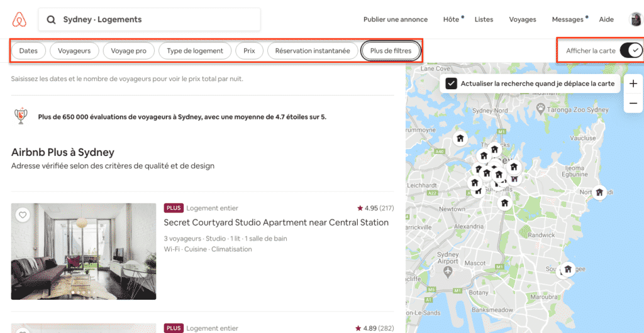Select the house marker at North Bondi

(599, 192)
